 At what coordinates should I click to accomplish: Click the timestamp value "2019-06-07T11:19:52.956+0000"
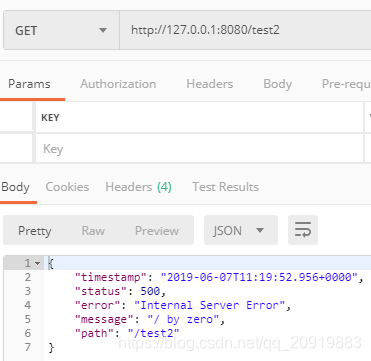click(x=259, y=277)
